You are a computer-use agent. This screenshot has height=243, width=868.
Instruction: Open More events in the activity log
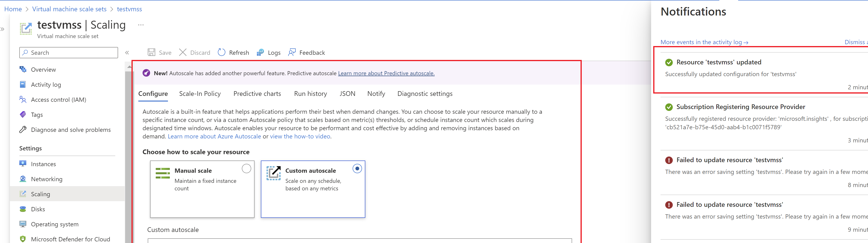(704, 42)
